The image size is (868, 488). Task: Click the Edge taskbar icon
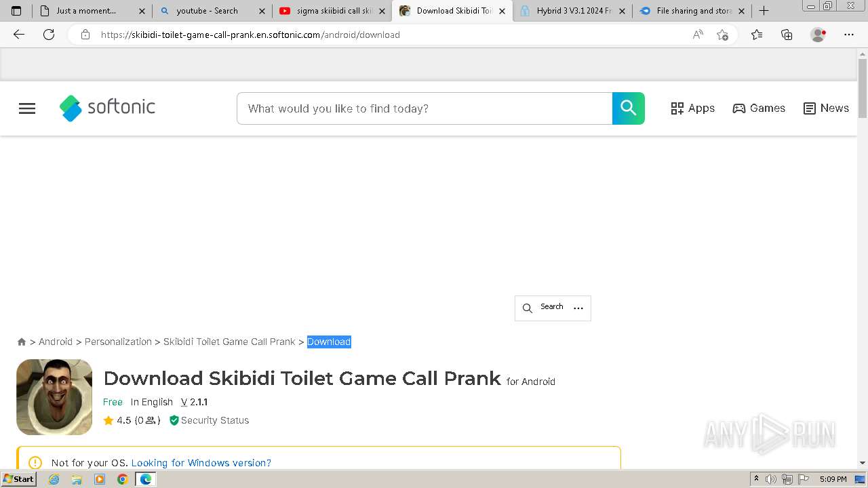pos(146,479)
